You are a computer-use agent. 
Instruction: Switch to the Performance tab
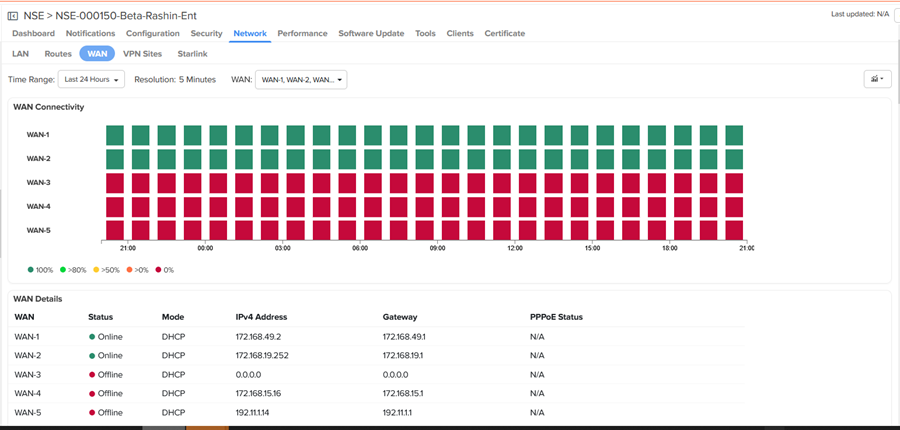coord(302,33)
